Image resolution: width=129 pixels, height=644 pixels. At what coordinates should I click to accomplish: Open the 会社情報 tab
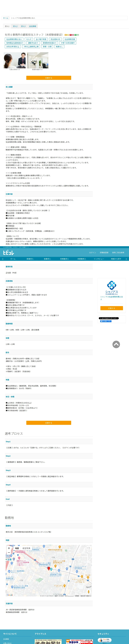click(33, 26)
